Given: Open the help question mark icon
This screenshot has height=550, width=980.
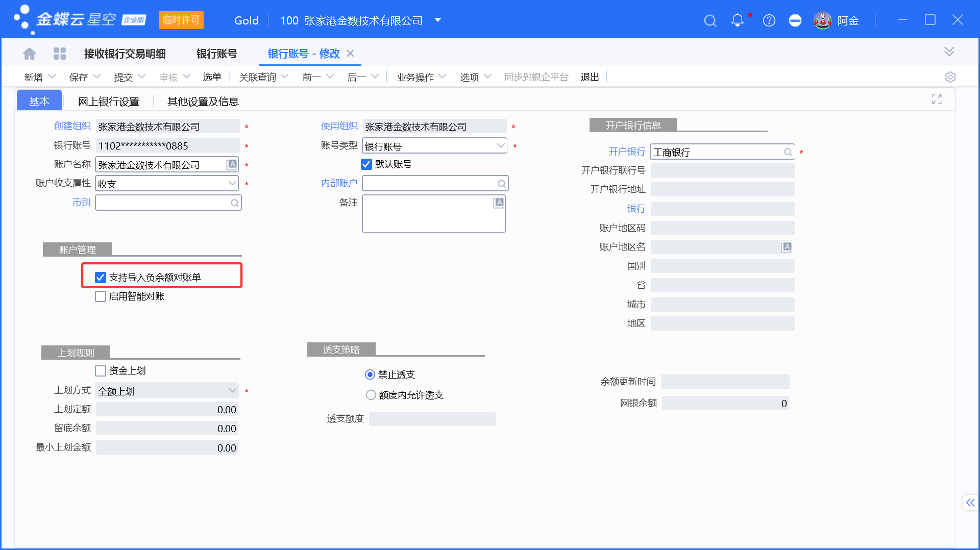Looking at the screenshot, I should pyautogui.click(x=769, y=20).
